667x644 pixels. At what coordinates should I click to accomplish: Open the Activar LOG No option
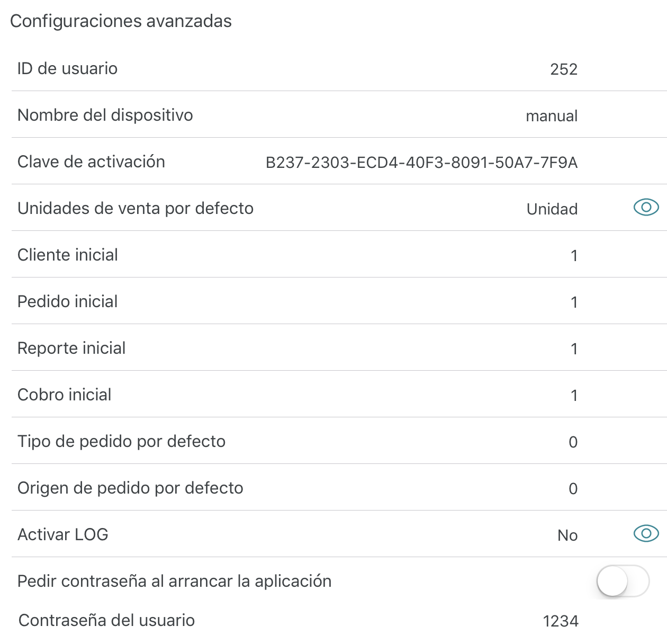coord(567,535)
